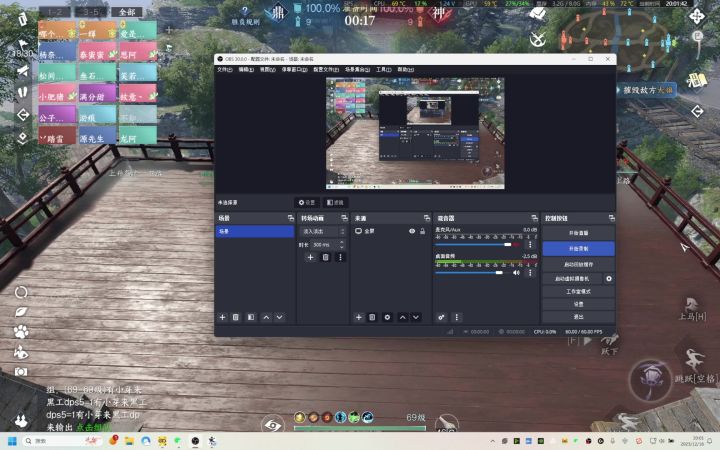Open virtual camera settings gear icon
Image resolution: width=720 pixels, height=450 pixels.
point(609,279)
